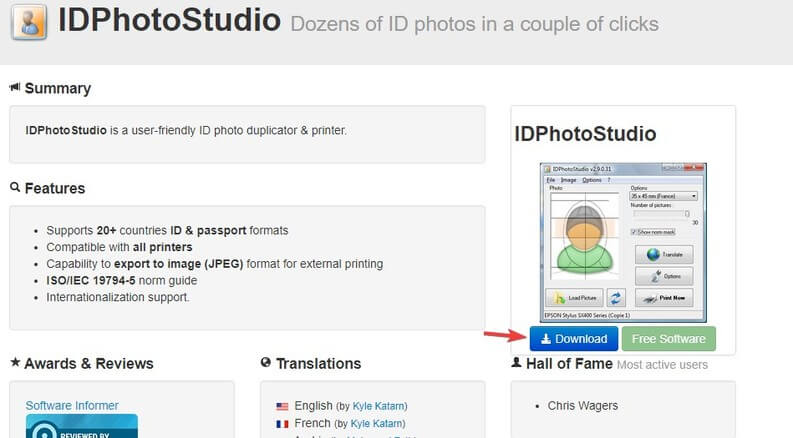Click the blue rotate arrows icon
The image size is (793, 438).
tap(615, 298)
